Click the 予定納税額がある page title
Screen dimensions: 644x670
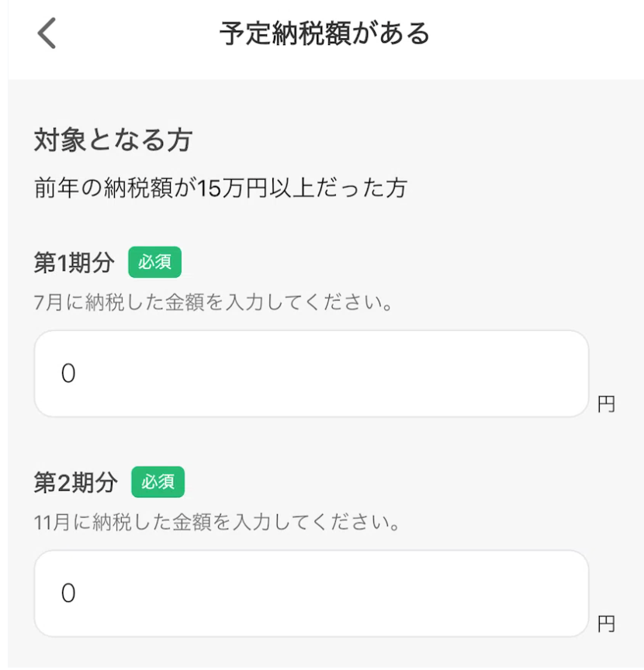324,34
